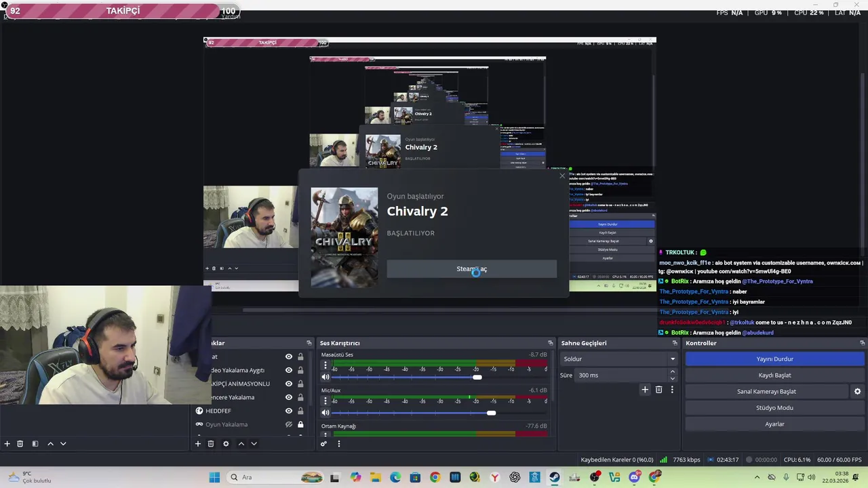Open the Windows Start menu

[x=214, y=477]
